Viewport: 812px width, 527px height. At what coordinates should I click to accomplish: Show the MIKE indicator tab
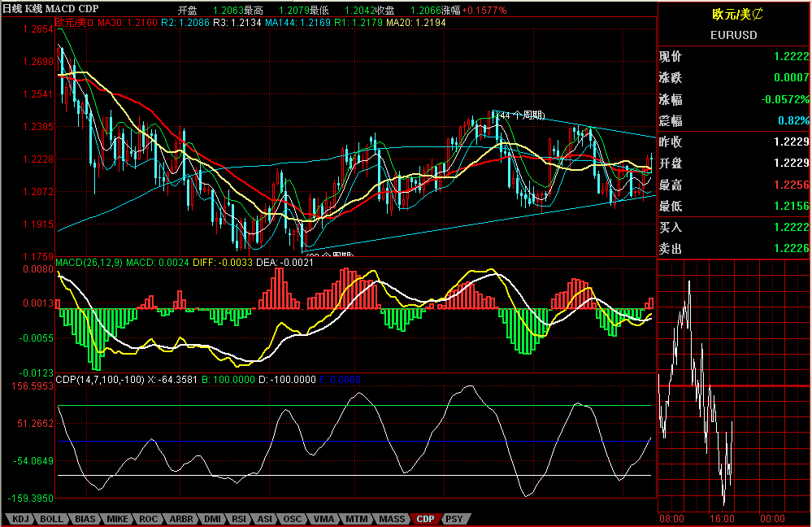117,519
